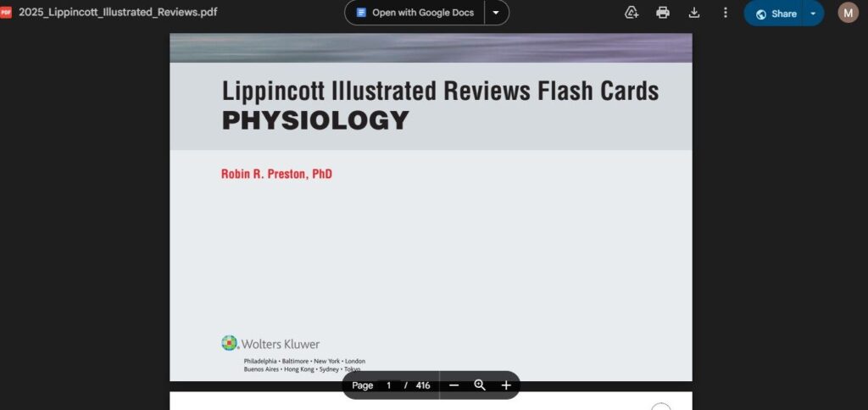Click the Philadelphia Baltimore New York London line

[x=304, y=362]
